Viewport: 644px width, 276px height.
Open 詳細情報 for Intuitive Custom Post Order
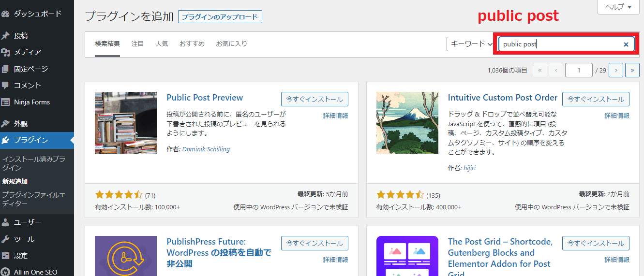point(617,116)
